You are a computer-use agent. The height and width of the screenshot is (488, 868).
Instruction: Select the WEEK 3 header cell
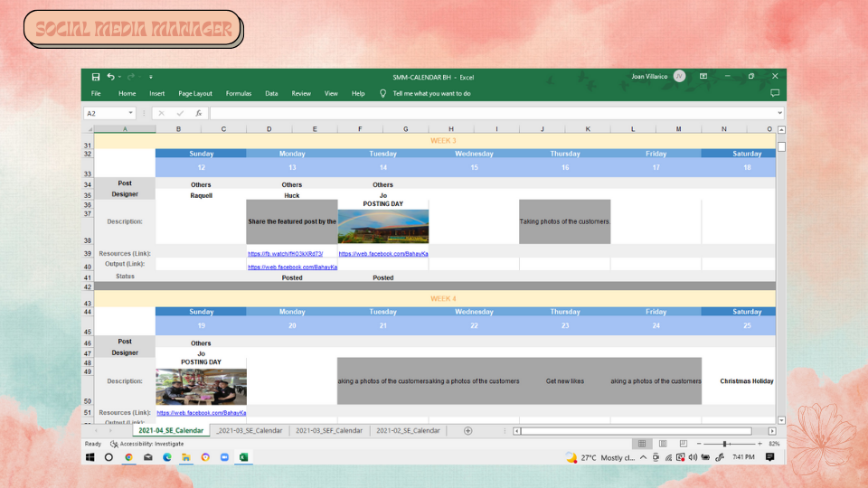435,141
